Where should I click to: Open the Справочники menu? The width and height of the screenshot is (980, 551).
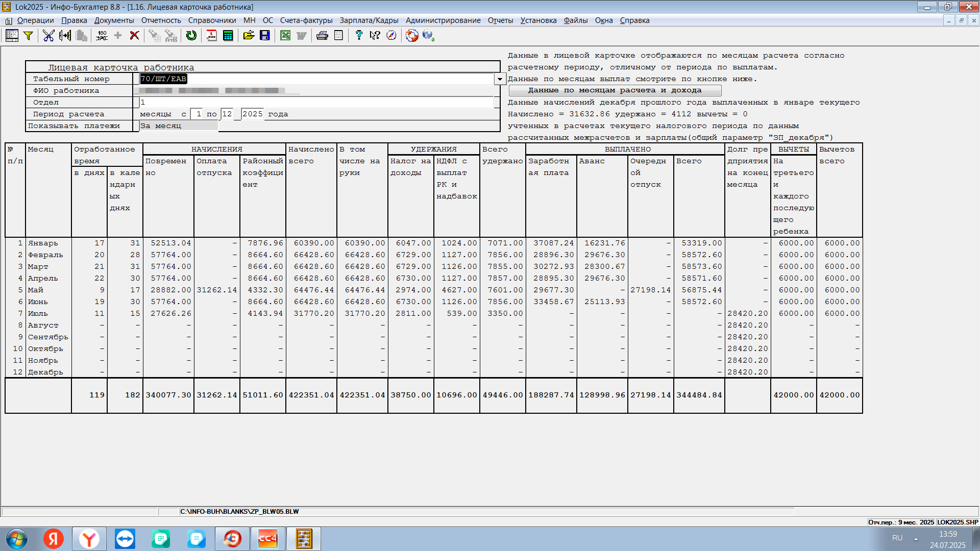(212, 20)
